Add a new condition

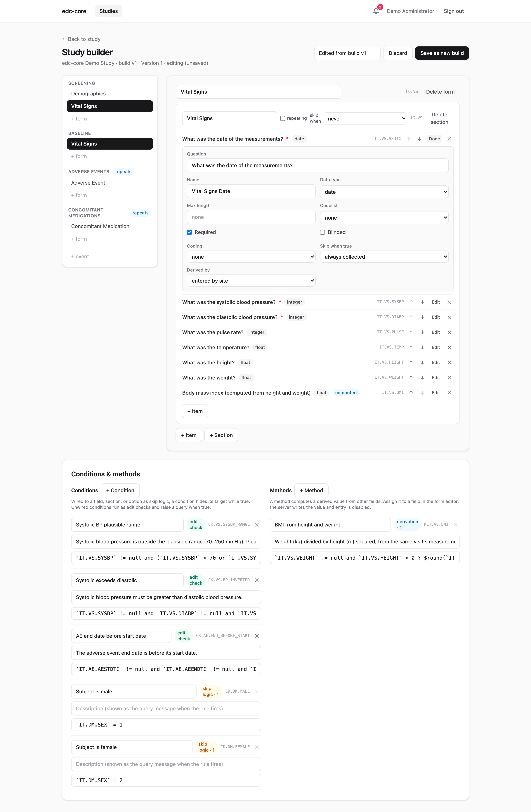click(120, 490)
